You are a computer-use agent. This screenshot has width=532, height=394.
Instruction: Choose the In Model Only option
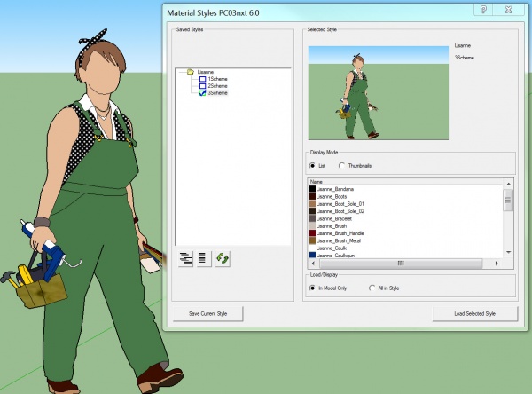pyautogui.click(x=312, y=288)
